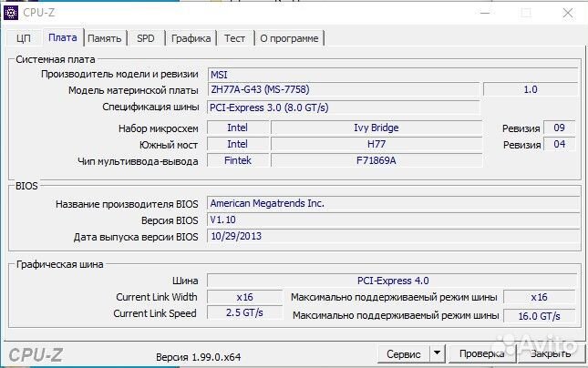The image size is (588, 368).
Task: Close the CPU-Z window with X
Action: 568,13
